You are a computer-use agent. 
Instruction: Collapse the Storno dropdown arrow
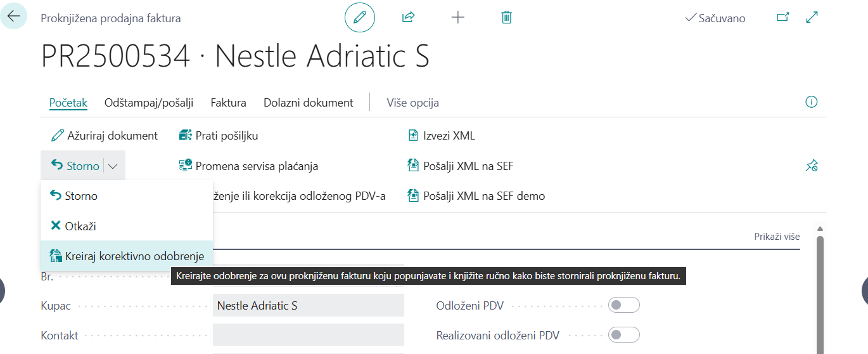click(113, 166)
